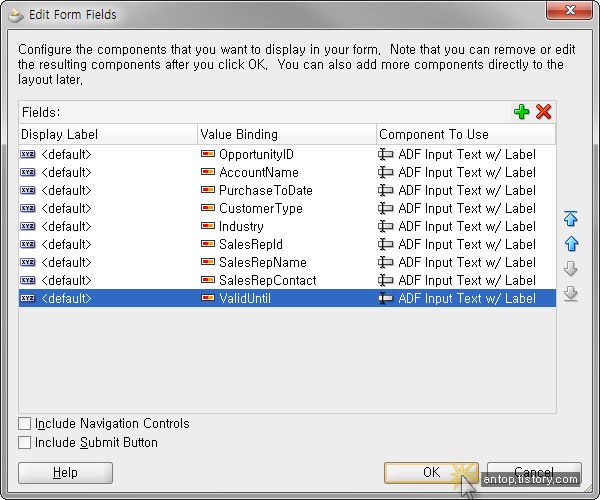
Task: Click binding icon beside Industry
Action: [x=208, y=226]
